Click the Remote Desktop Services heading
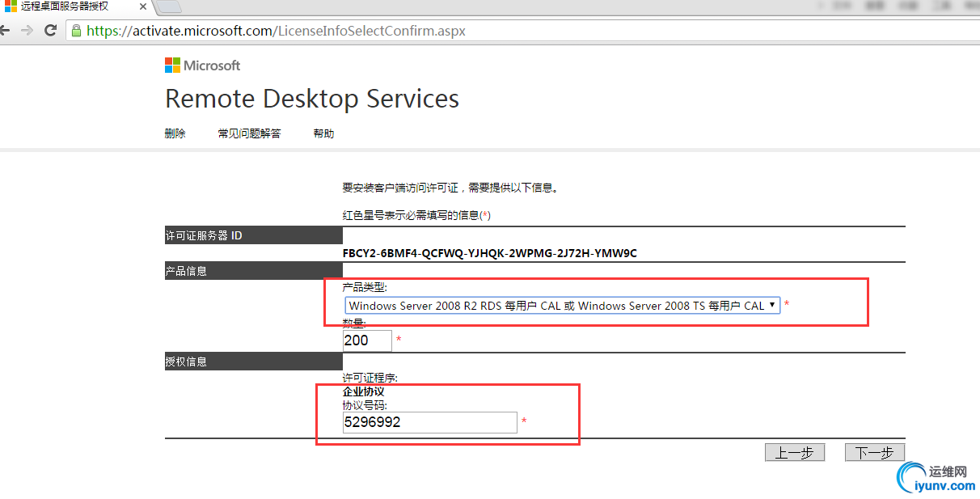980x499 pixels. click(312, 99)
